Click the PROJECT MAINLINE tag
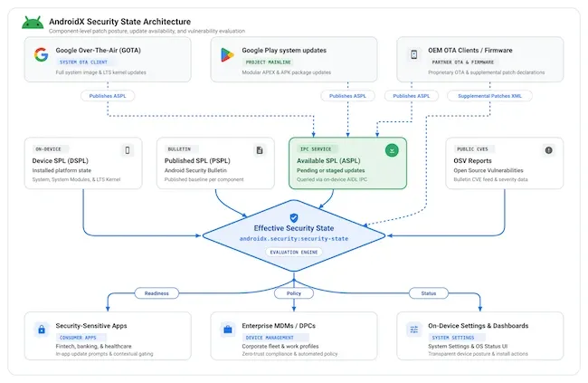Viewport: 588px width, 383px height. [268, 62]
